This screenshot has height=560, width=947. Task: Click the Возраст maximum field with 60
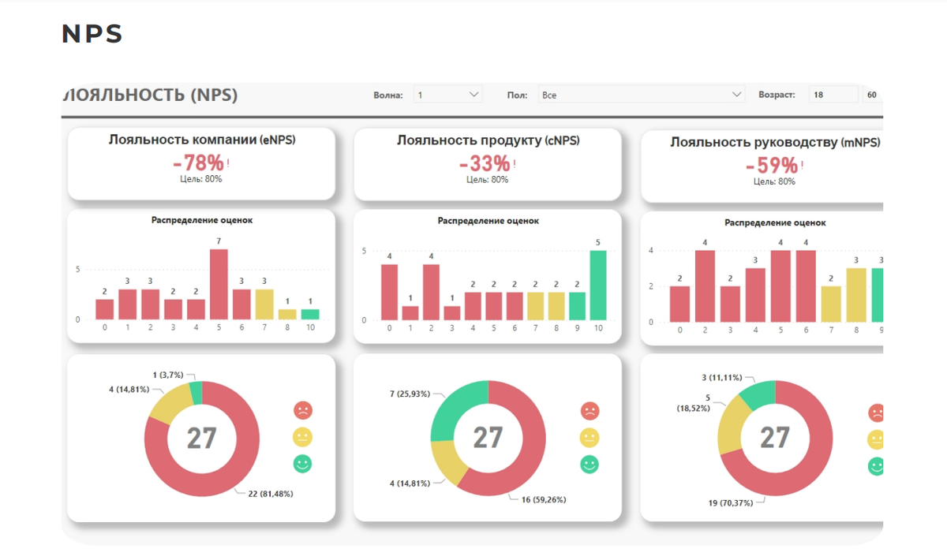point(873,95)
